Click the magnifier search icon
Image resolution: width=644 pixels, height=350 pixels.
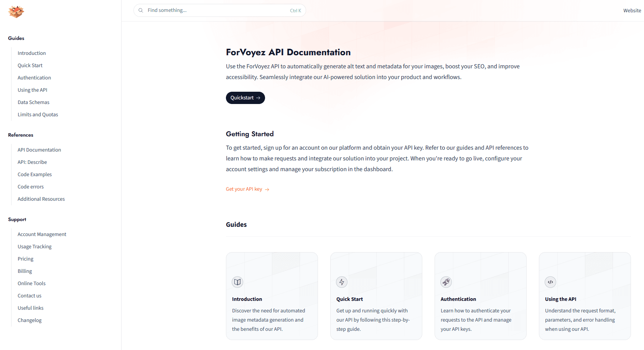[141, 10]
